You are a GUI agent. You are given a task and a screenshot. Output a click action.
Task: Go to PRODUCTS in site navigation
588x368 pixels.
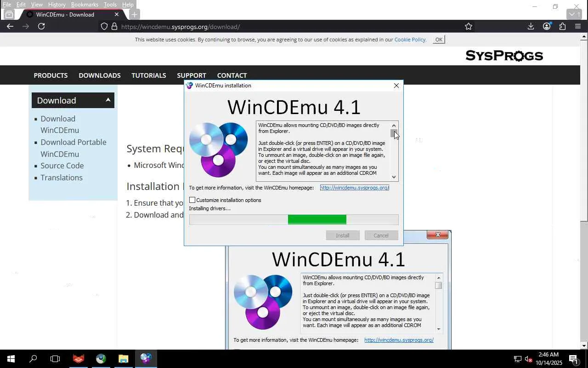pos(51,75)
